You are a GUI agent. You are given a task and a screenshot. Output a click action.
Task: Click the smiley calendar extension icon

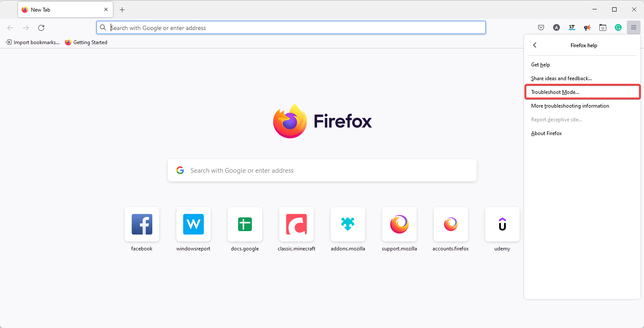point(603,27)
